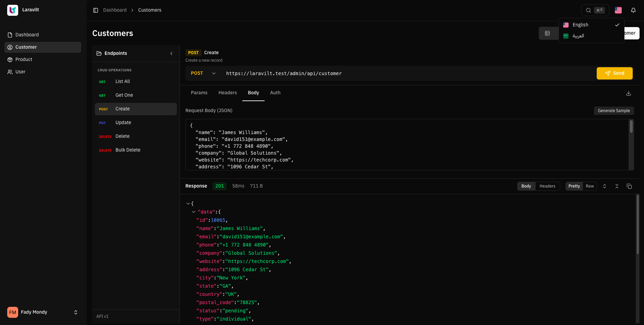Open the User management section
The image size is (644, 325).
pyautogui.click(x=20, y=72)
